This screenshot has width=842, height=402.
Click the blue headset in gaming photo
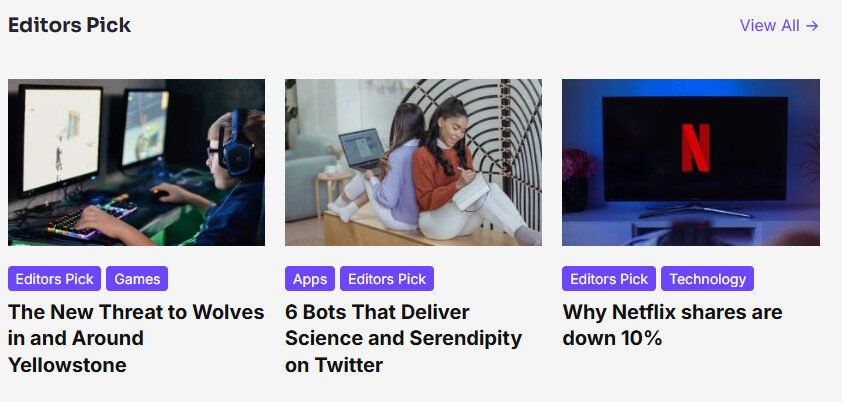[x=235, y=144]
